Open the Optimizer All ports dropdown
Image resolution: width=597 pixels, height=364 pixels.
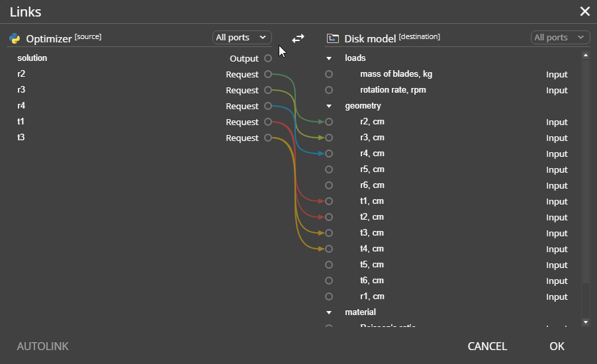tap(242, 38)
